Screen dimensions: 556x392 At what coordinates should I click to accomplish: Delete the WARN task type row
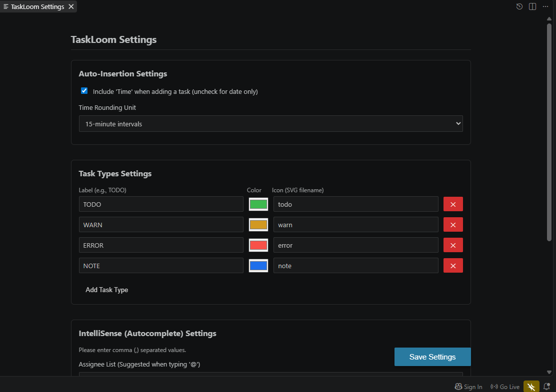(x=453, y=225)
